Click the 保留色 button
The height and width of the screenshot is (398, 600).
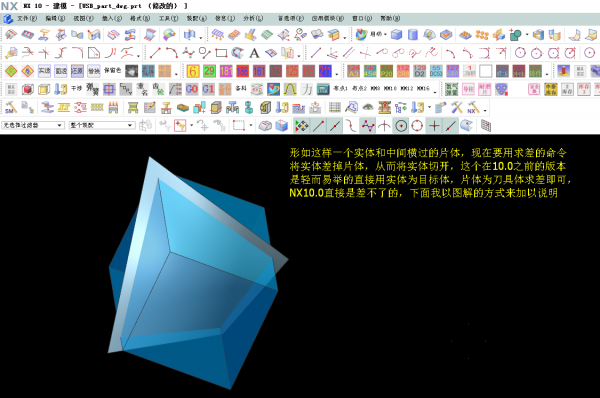click(x=112, y=71)
